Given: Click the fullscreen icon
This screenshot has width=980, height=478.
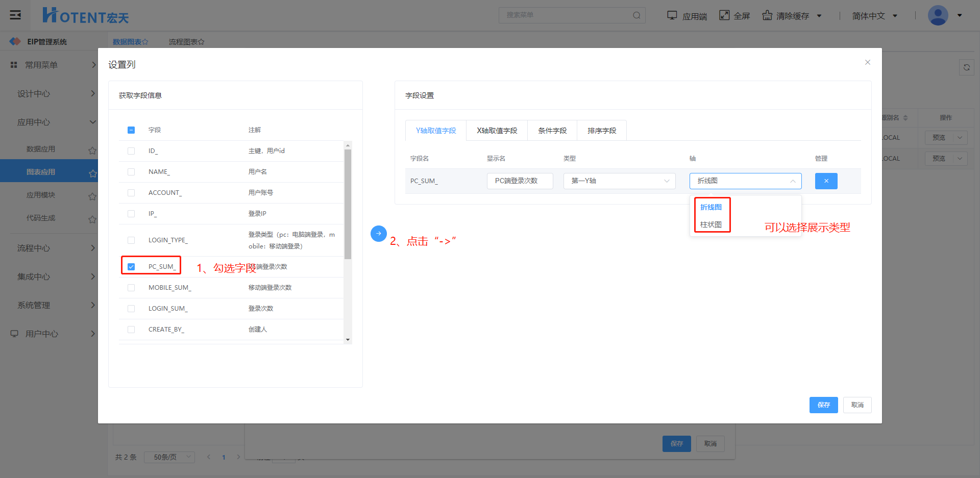Looking at the screenshot, I should point(724,15).
